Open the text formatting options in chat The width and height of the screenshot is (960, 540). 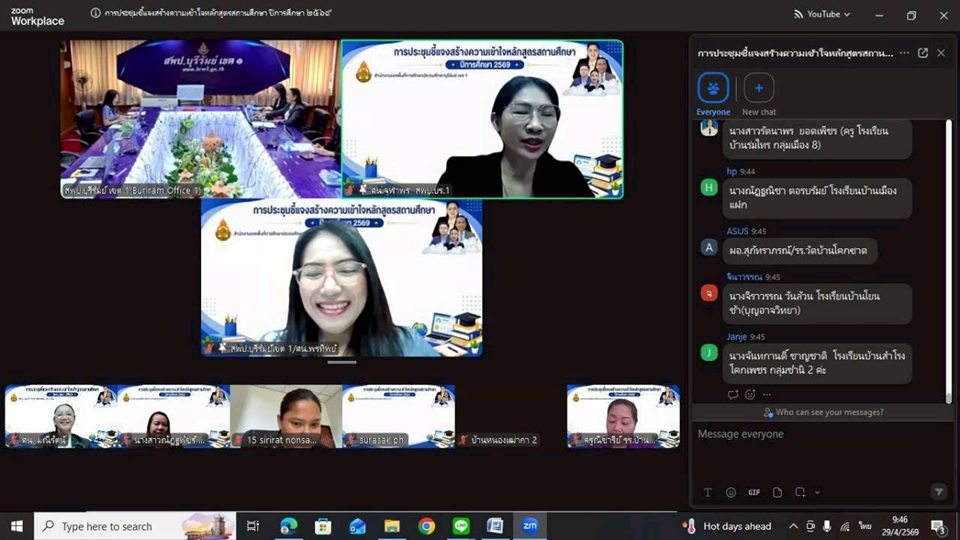(708, 492)
